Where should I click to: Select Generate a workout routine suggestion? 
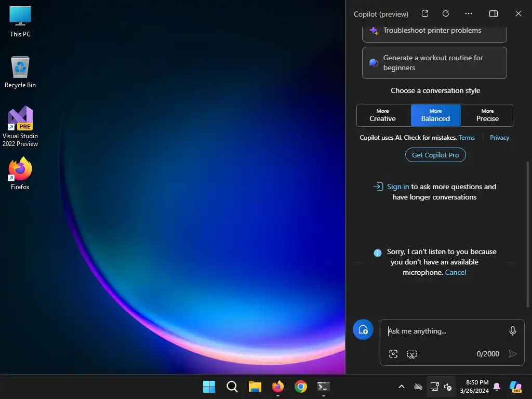point(434,63)
